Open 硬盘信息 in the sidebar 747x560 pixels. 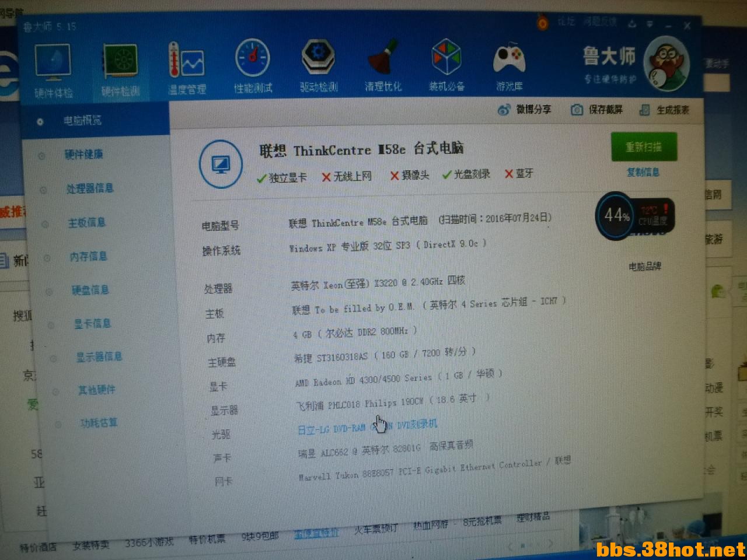pyautogui.click(x=90, y=289)
